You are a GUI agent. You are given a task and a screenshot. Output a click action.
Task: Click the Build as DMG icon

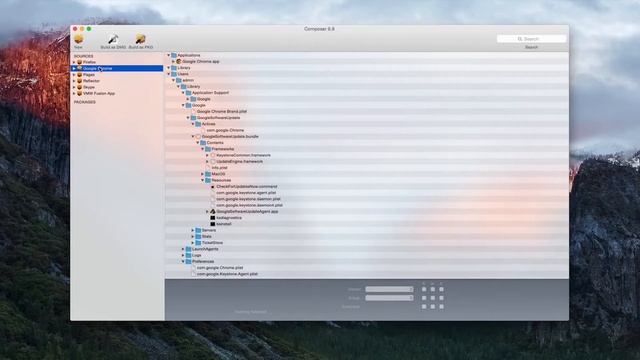point(113,39)
